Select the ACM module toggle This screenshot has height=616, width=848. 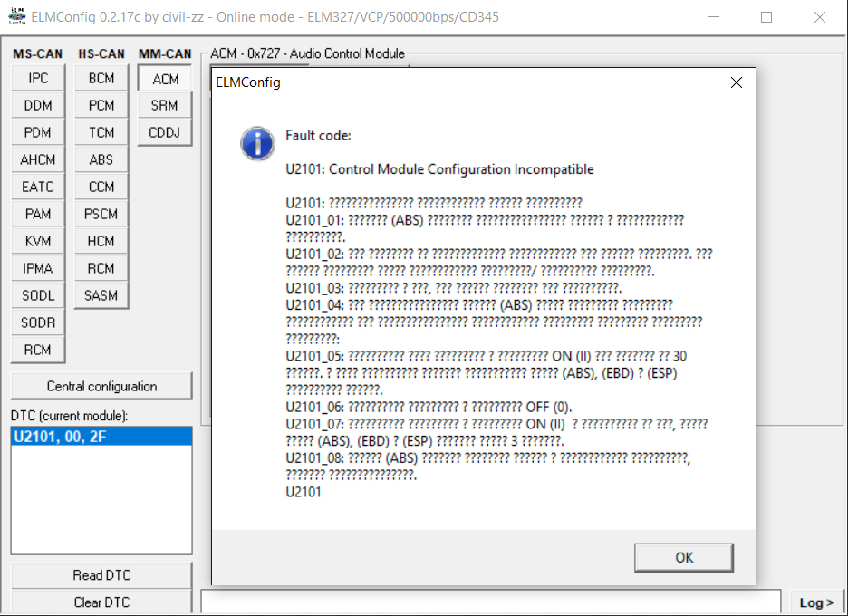point(165,79)
